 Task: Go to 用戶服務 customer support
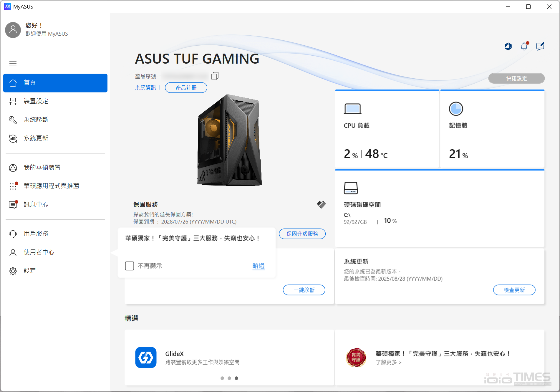55,234
